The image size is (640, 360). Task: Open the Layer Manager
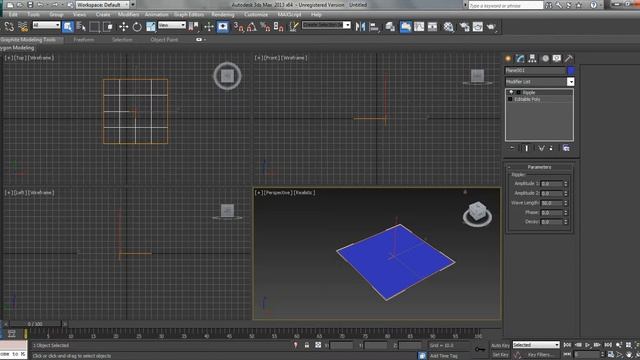[x=390, y=27]
